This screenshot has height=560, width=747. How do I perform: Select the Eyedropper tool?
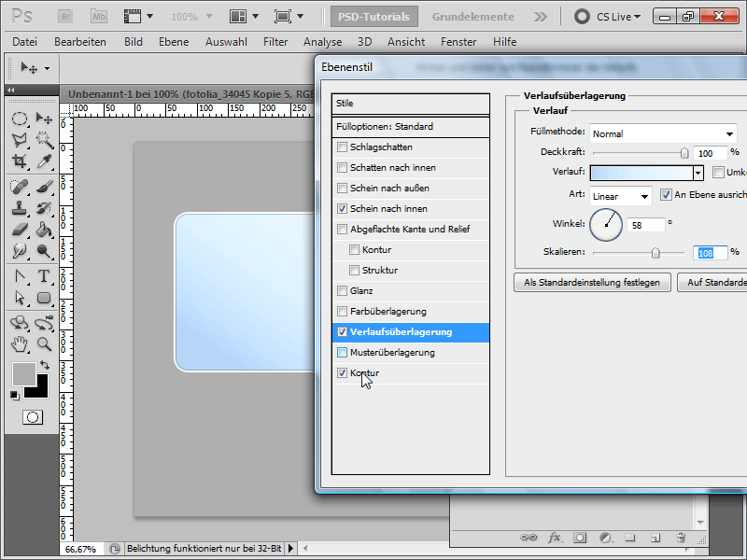tap(44, 161)
